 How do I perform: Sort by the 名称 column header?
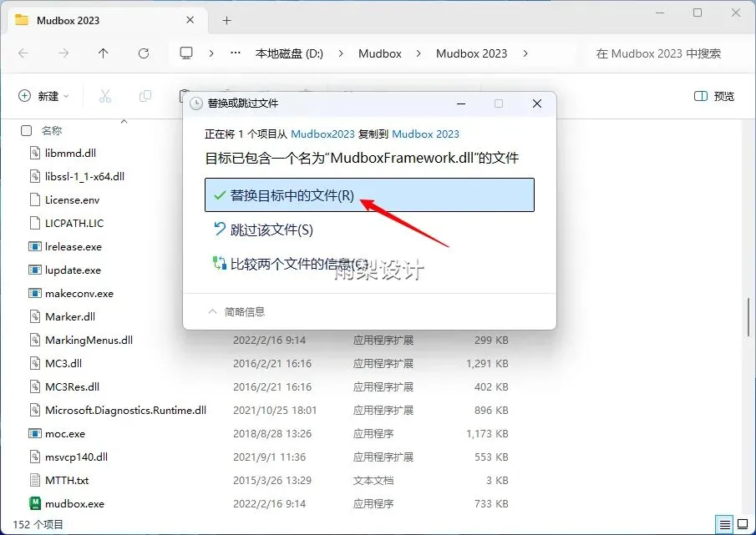tap(52, 130)
